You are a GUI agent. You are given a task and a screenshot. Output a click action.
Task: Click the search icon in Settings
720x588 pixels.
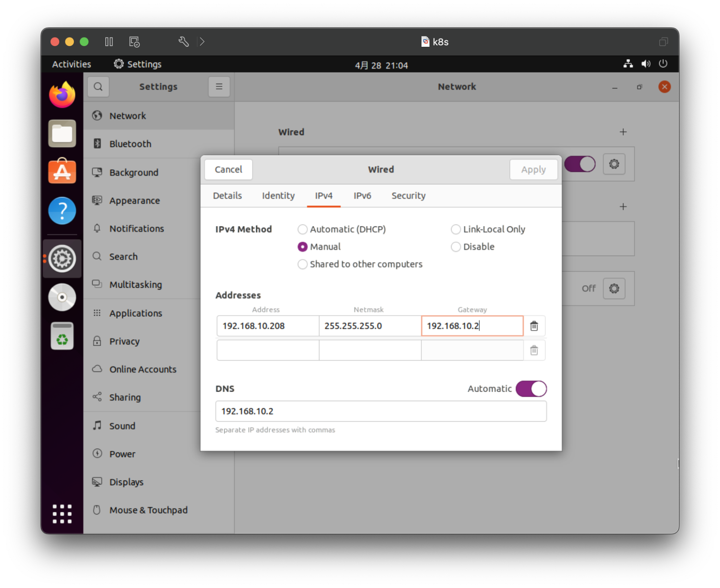click(x=98, y=87)
